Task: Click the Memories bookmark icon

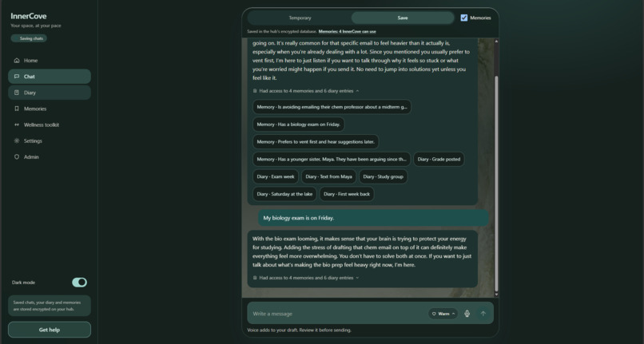Action: (17, 109)
